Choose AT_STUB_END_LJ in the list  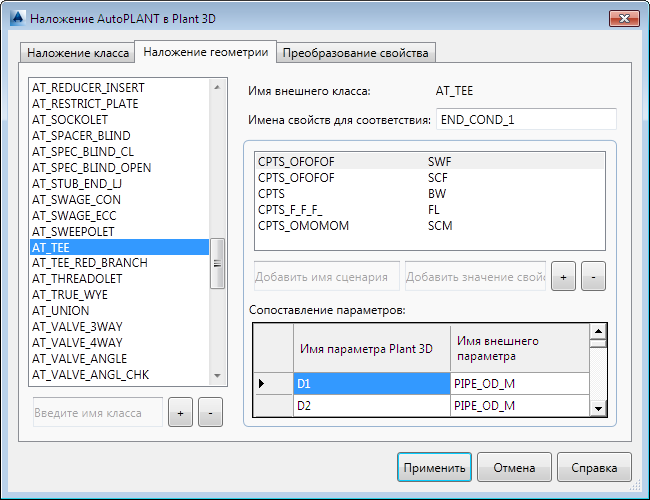(119, 184)
